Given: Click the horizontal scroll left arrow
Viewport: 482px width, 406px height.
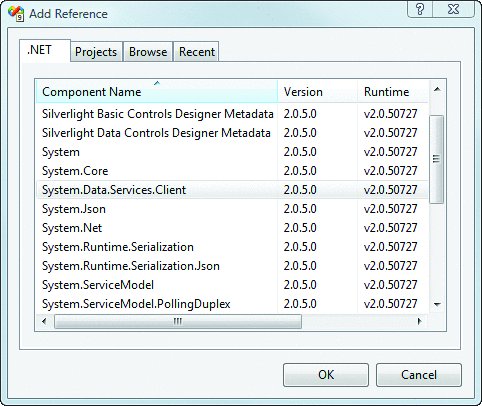Looking at the screenshot, I should click(44, 321).
